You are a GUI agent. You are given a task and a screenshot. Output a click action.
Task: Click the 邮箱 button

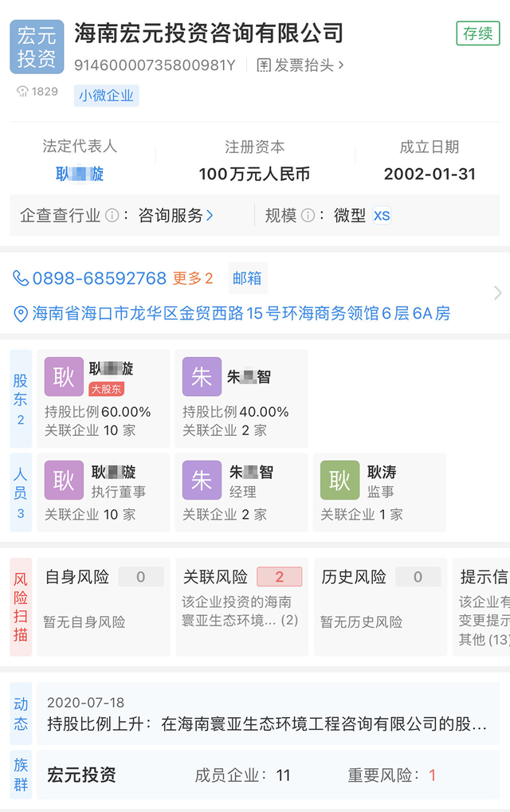click(247, 279)
